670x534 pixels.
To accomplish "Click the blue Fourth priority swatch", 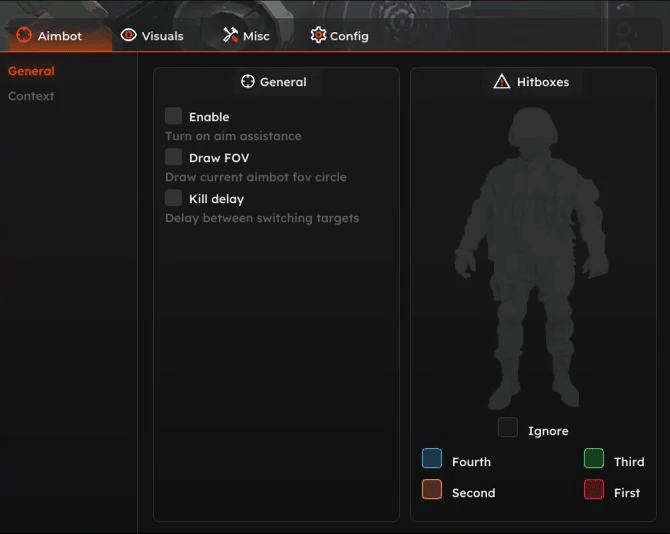I will [x=432, y=459].
